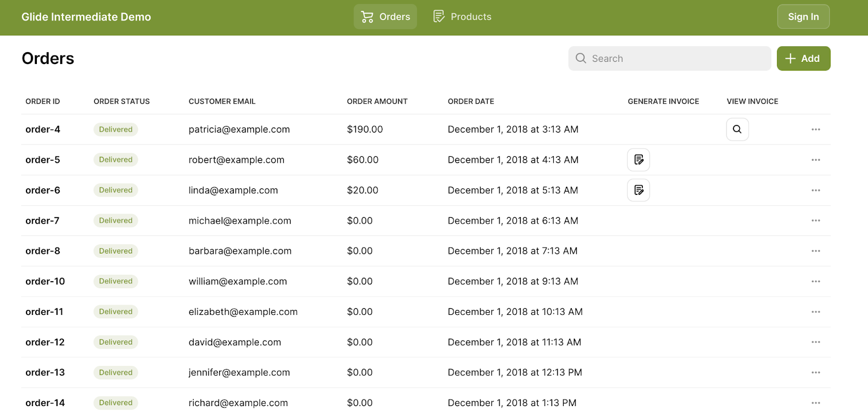The height and width of the screenshot is (418, 868).
Task: Click Delivered status badge for order-4
Action: tap(116, 129)
